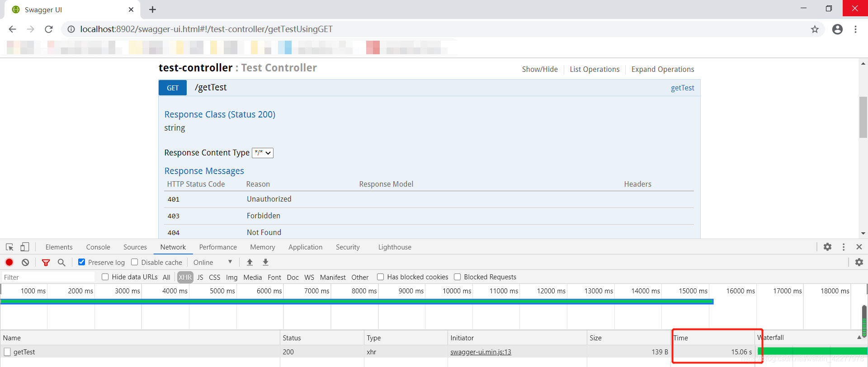
Task: Switch to the Elements tab
Action: (x=59, y=247)
